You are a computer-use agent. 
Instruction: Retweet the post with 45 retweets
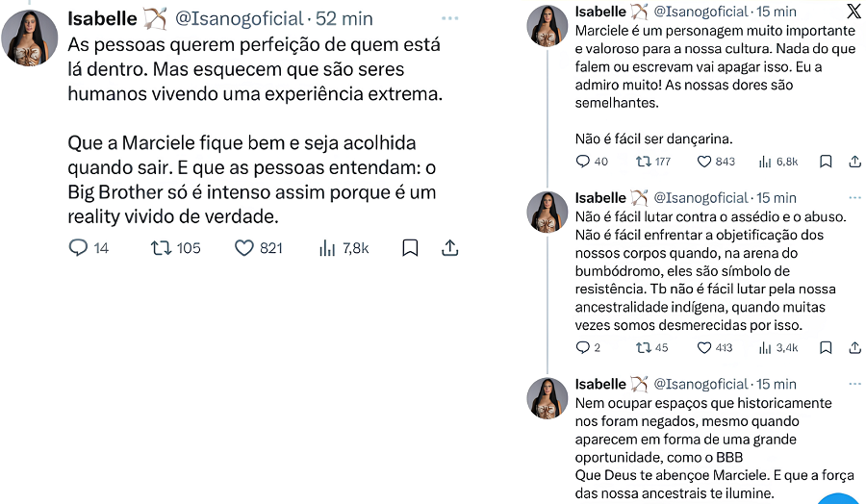click(x=643, y=347)
